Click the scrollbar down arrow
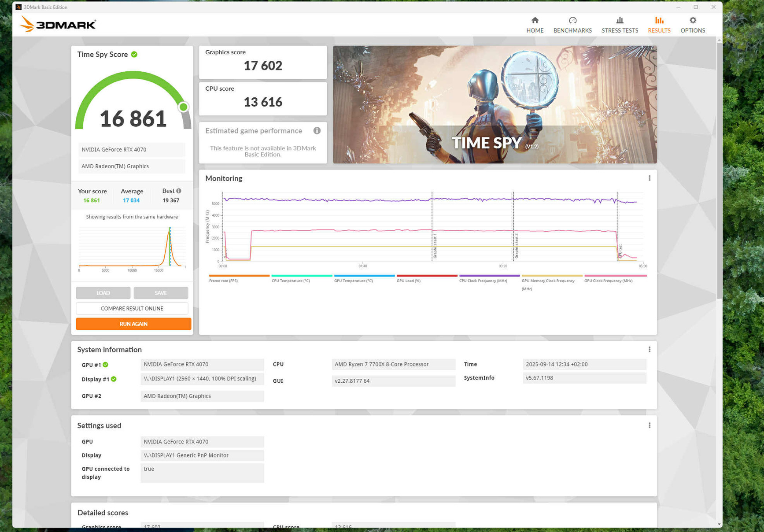The width and height of the screenshot is (764, 532). point(719,524)
